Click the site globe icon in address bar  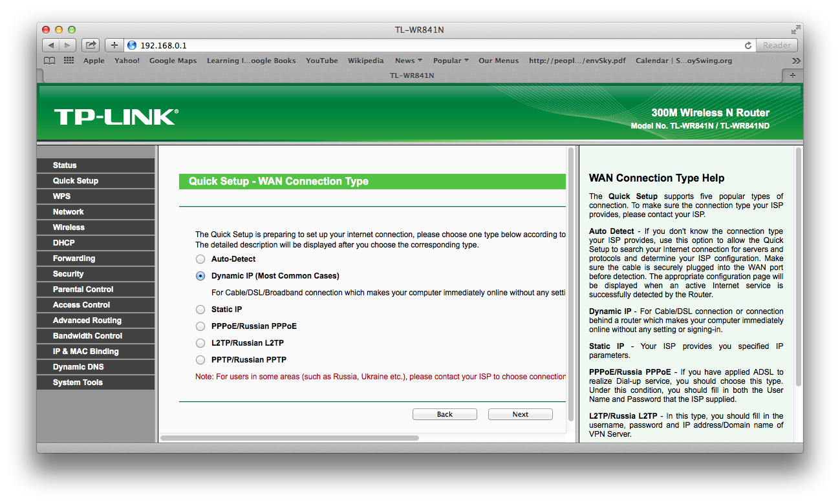pyautogui.click(x=133, y=45)
